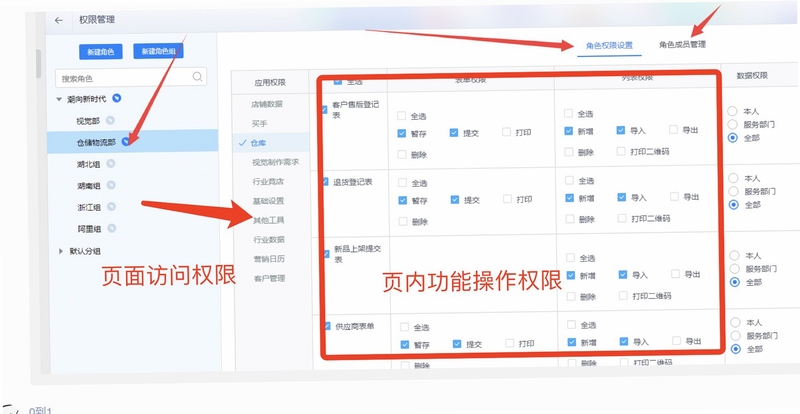This screenshot has width=800, height=414.
Task: Uncheck 提交 in the 供应商表单 row
Action: click(x=457, y=344)
